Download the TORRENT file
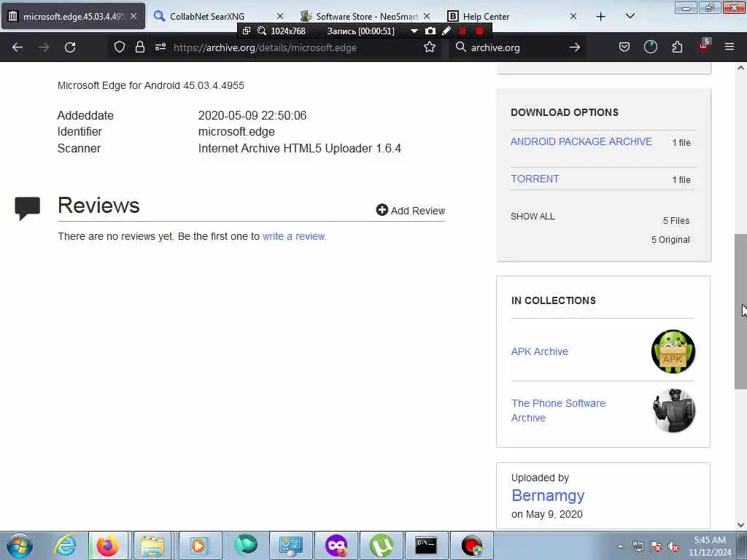 (x=535, y=179)
